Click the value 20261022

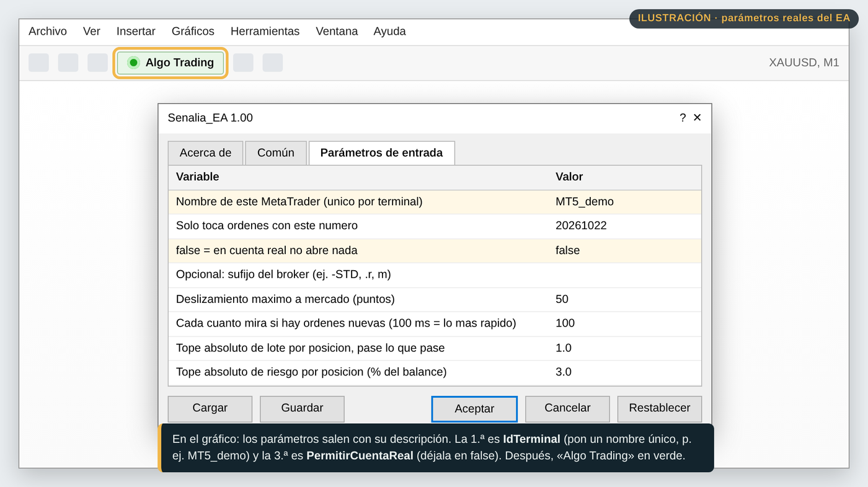tap(581, 226)
